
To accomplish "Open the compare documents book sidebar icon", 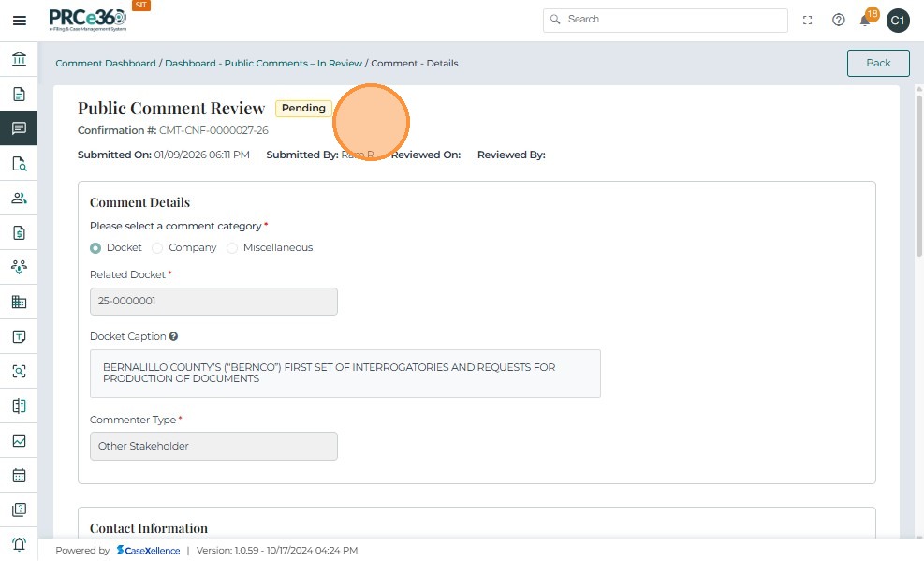I will [19, 406].
